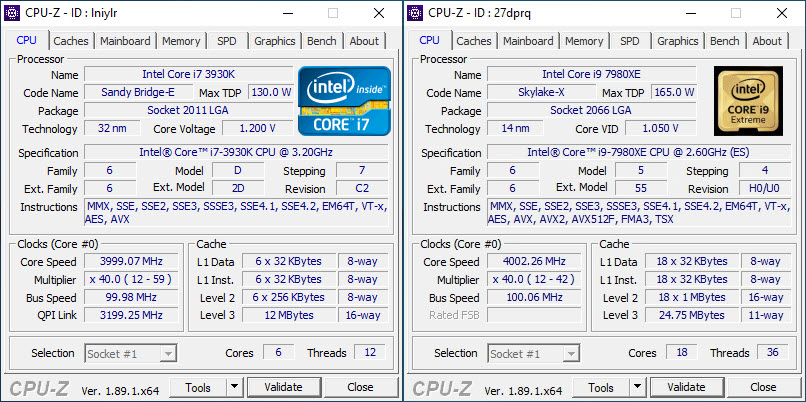Click the CPU-Z app icon in the 27dprq window title bar
The image size is (806, 402).
point(415,13)
